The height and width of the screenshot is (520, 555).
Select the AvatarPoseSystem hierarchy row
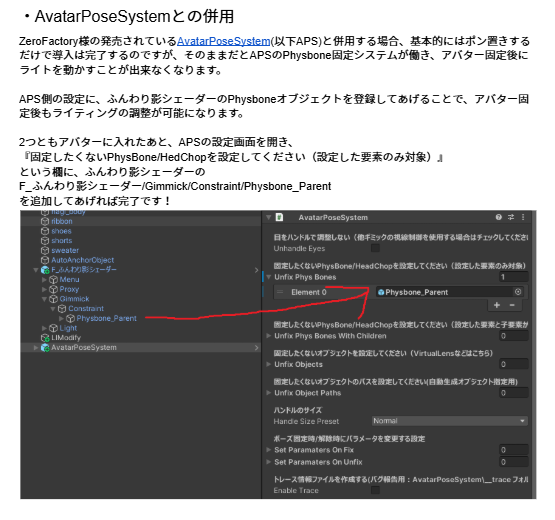[x=141, y=348]
